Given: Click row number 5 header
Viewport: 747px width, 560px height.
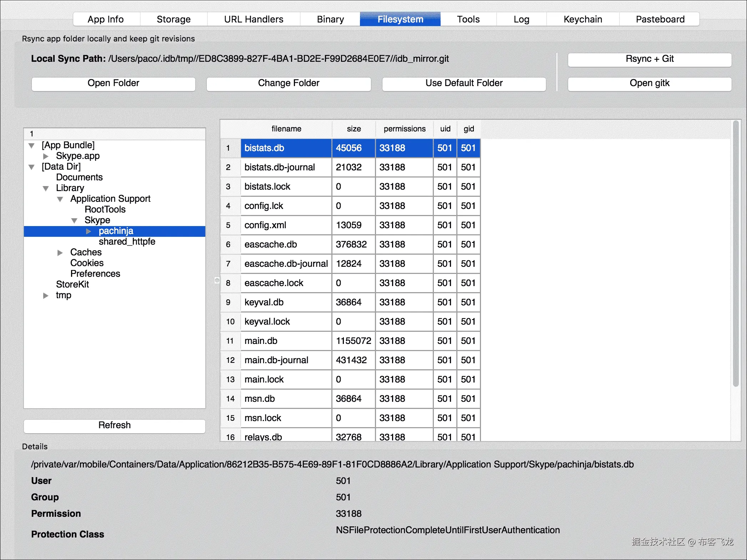Looking at the screenshot, I should (230, 225).
